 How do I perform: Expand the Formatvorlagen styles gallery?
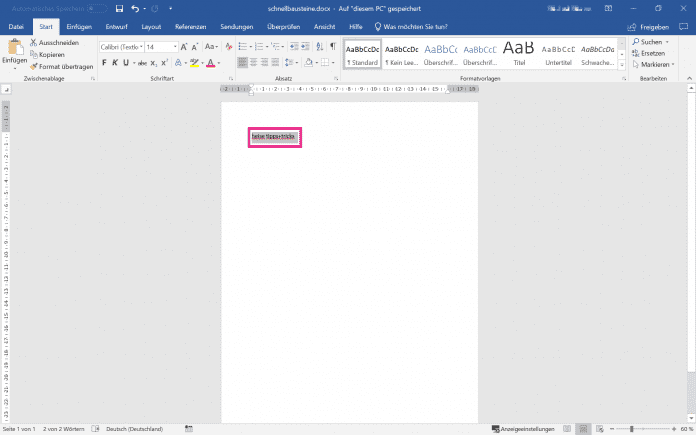coord(622,66)
